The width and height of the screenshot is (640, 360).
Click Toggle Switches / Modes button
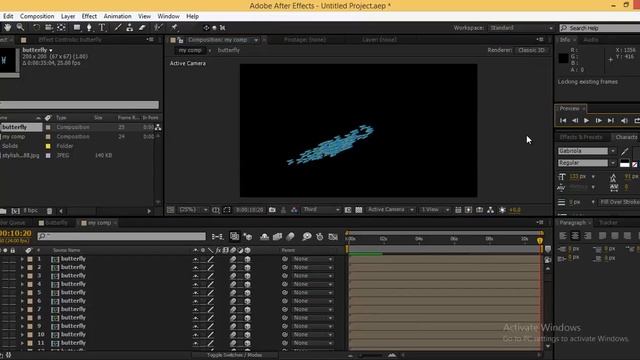coord(236,355)
